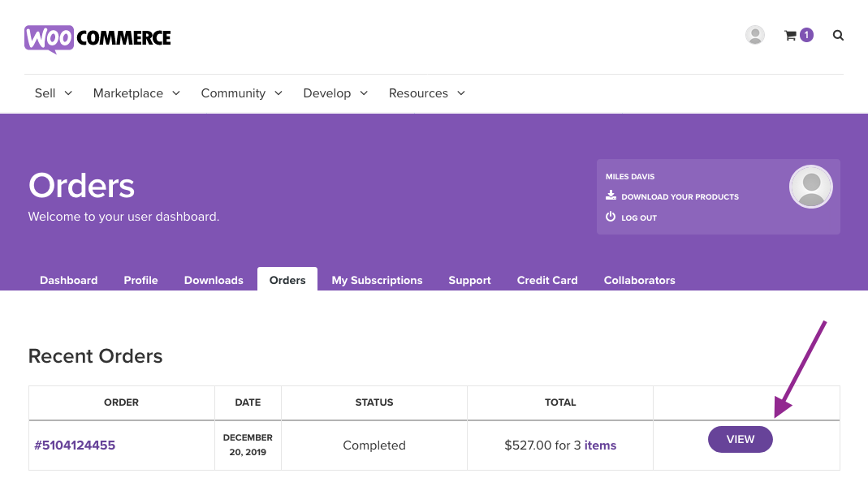
Task: Open the shopping cart icon
Action: pos(790,35)
